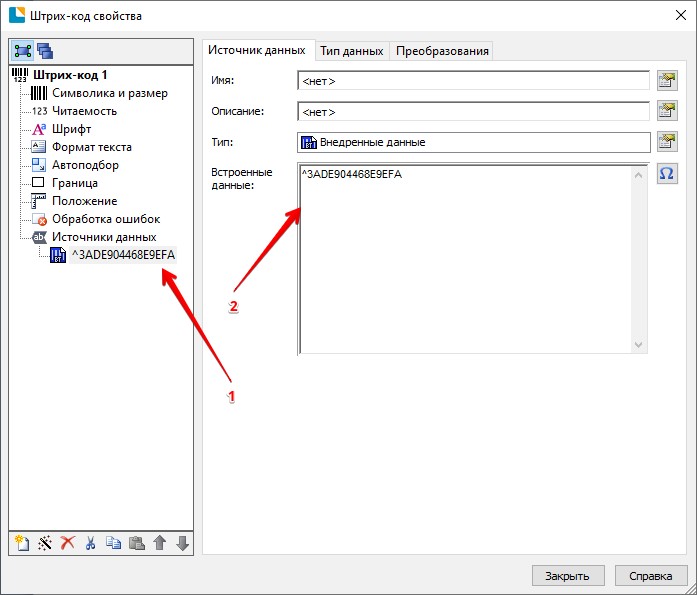697x595 pixels.
Task: Click the copy icon in bottom toolbar
Action: click(113, 543)
